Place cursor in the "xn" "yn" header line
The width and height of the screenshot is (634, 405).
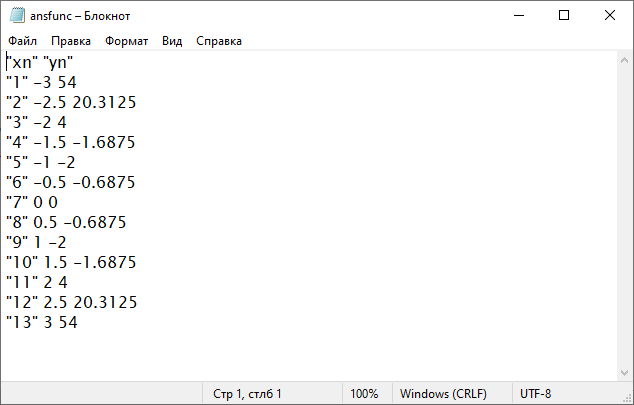(40, 63)
